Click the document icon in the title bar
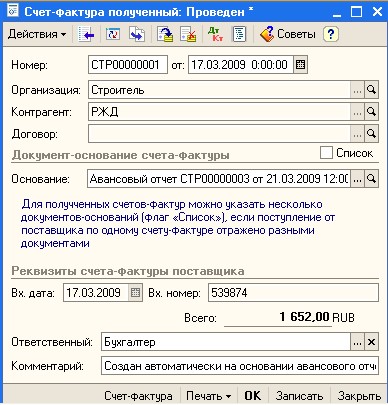 12,11
